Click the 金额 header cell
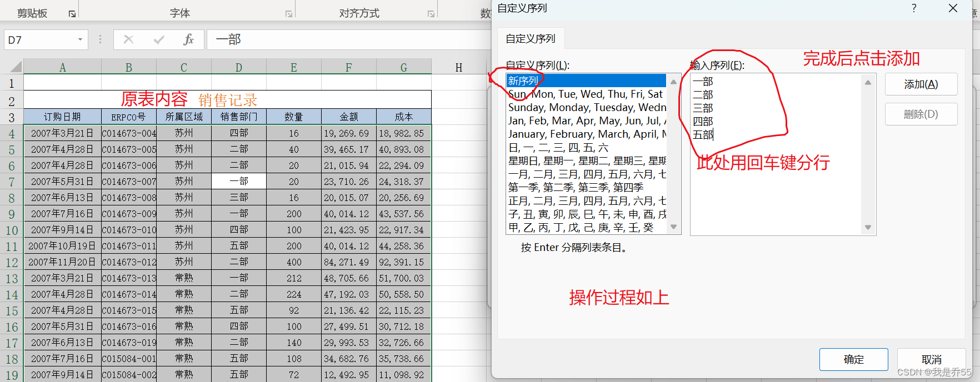The image size is (980, 382). tap(349, 117)
